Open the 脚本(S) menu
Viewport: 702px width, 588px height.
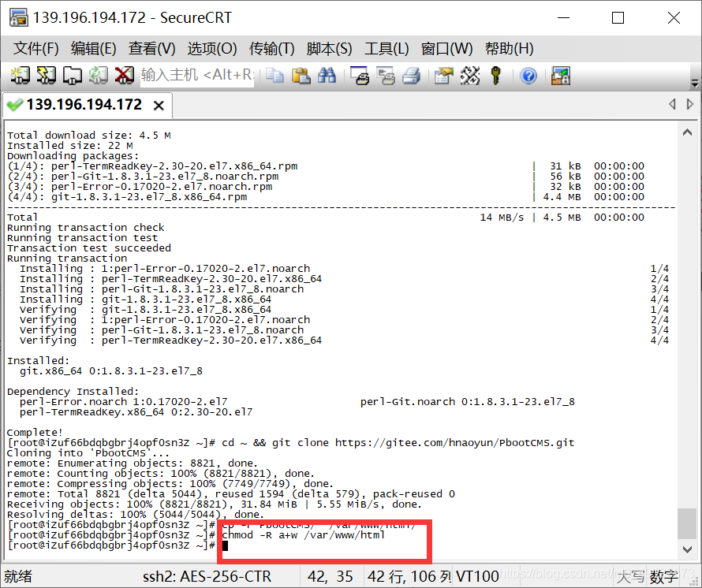click(x=329, y=48)
